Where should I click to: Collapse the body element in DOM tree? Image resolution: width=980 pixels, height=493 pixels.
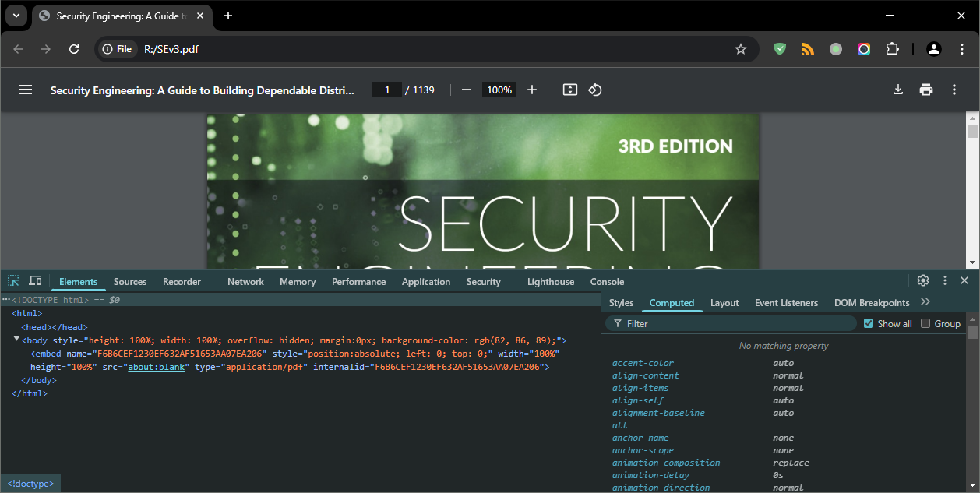pos(16,340)
